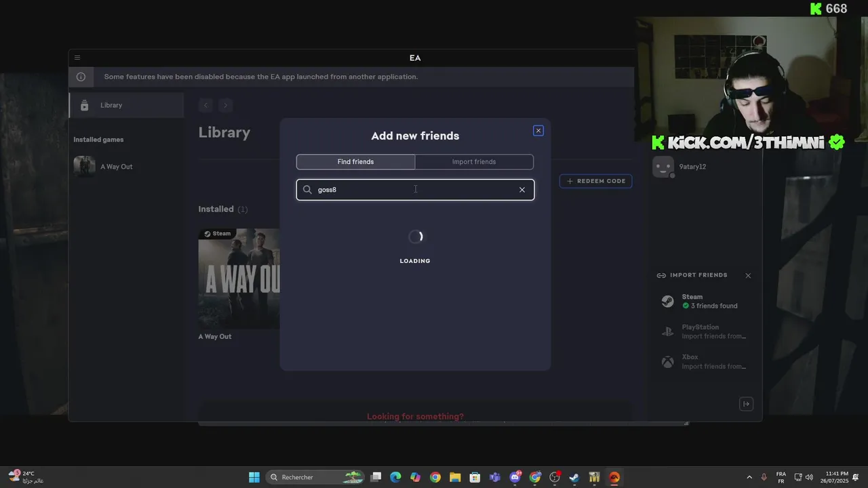Open the Windows Start menu
The width and height of the screenshot is (868, 488).
click(254, 477)
